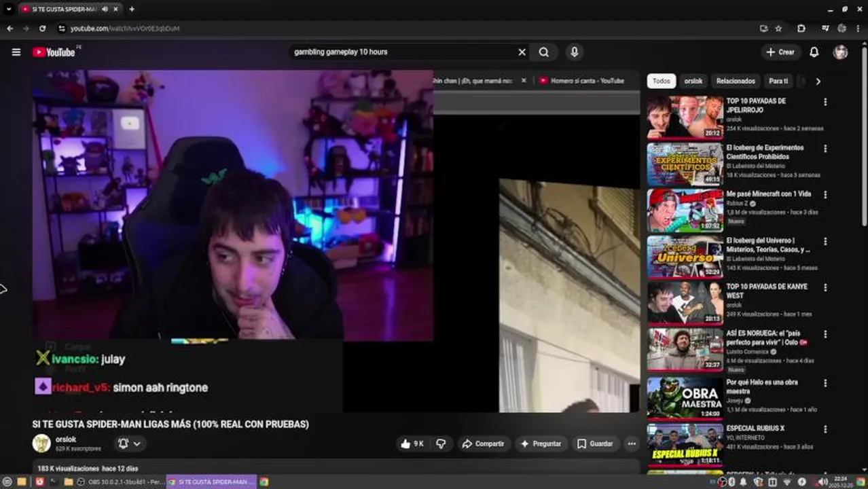Viewport: 868px width, 489px height.
Task: Open El Iceberg del Universo thumbnail
Action: point(685,257)
